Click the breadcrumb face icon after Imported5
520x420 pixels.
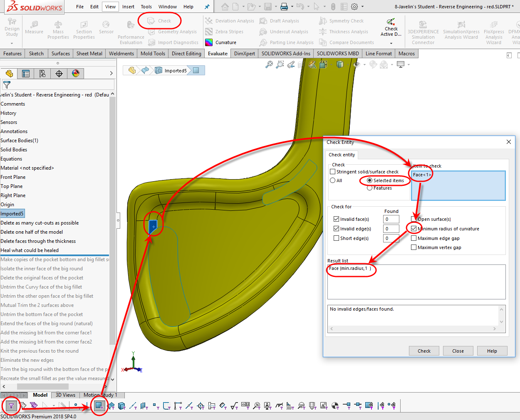pos(196,70)
